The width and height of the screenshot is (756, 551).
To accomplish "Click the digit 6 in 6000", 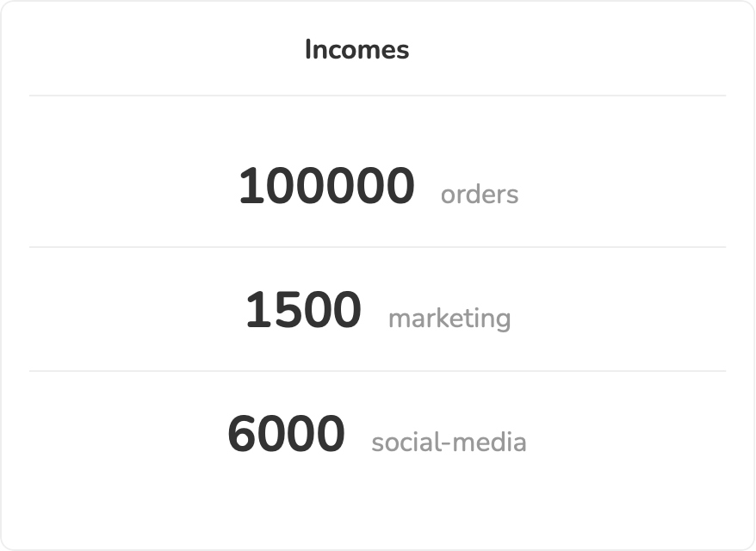I will [x=243, y=435].
